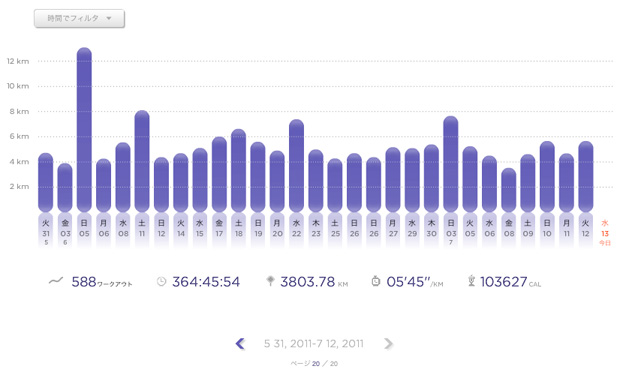Select the run bar for 土 18
Screen dimensions: 620x372
pos(238,170)
